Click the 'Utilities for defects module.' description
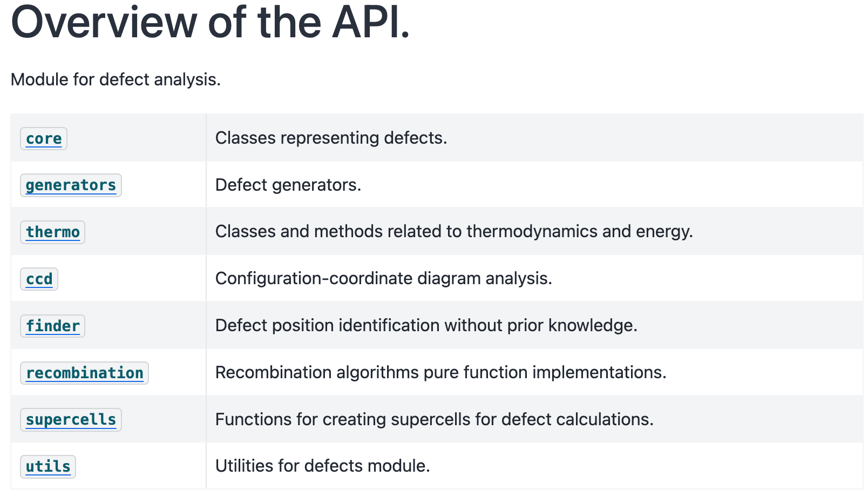This screenshot has width=868, height=496. [x=322, y=466]
